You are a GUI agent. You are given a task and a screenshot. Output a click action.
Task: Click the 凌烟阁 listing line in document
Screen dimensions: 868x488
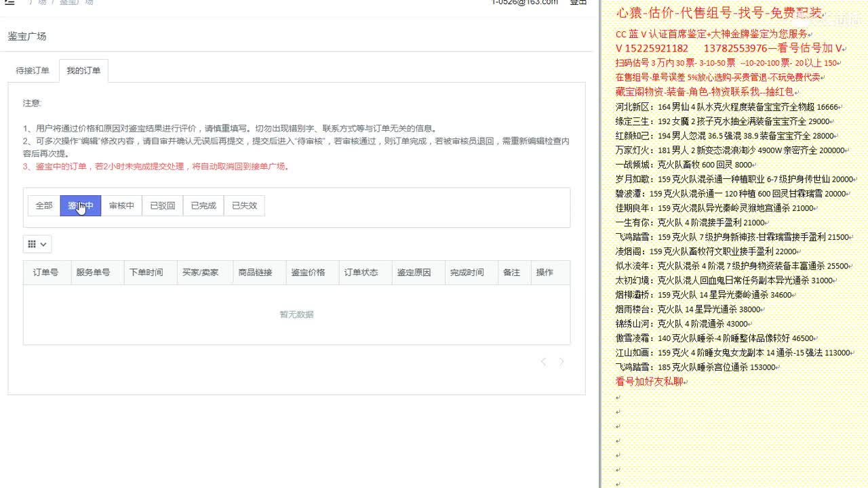[709, 251]
